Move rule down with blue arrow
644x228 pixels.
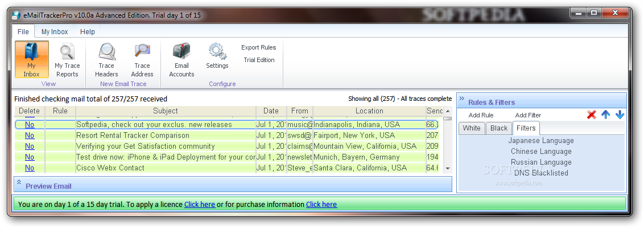[x=620, y=115]
